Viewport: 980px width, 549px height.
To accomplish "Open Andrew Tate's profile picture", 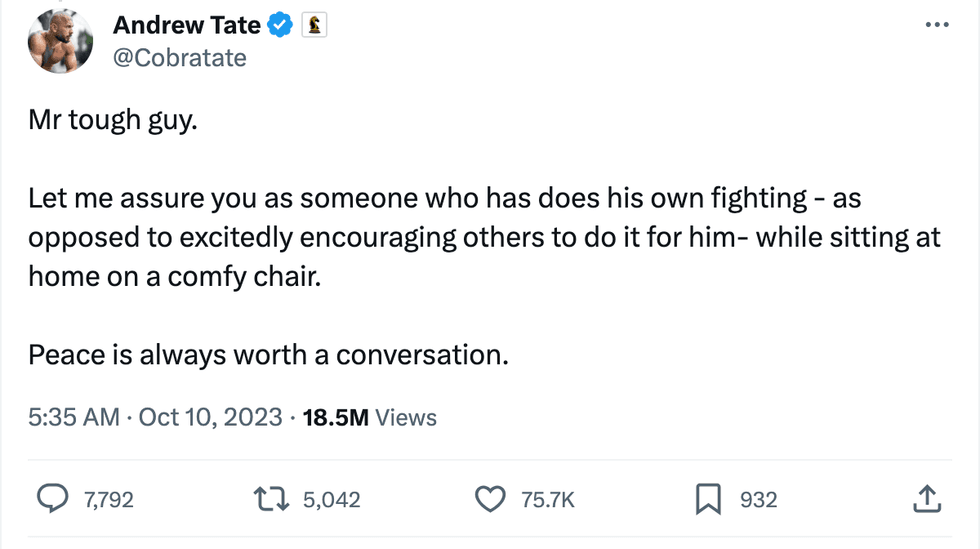I will pyautogui.click(x=61, y=42).
